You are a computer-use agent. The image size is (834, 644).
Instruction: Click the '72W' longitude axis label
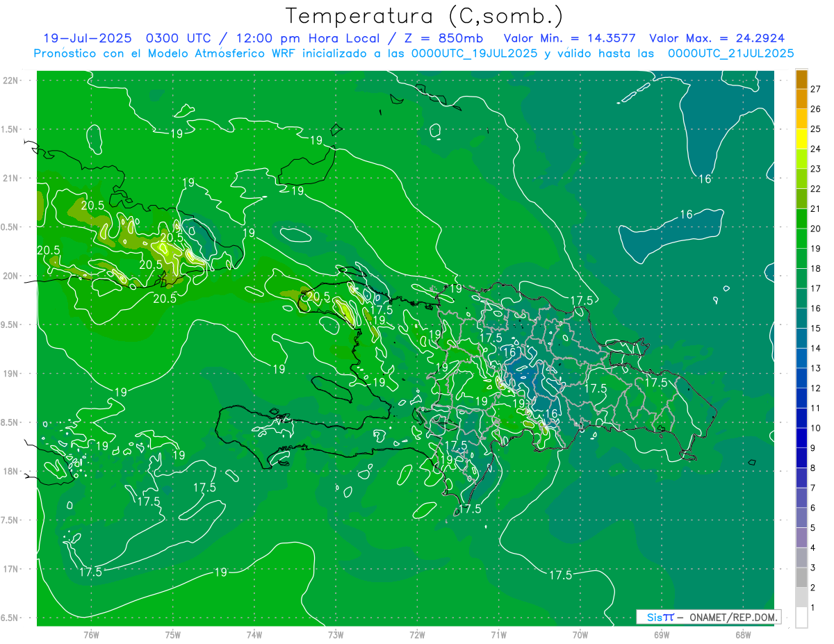tap(417, 634)
